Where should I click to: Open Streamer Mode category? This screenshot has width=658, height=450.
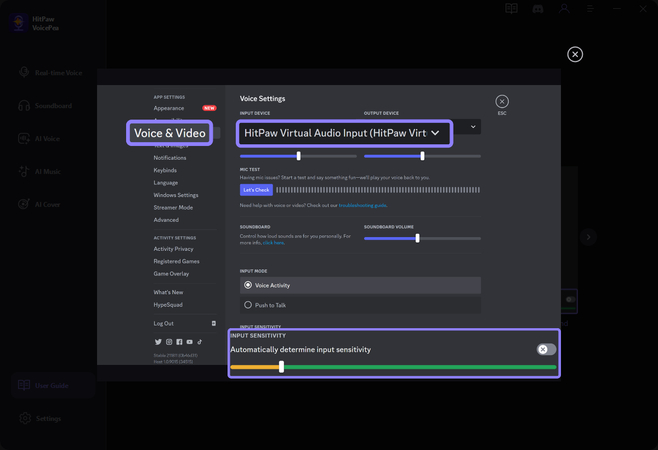[173, 207]
